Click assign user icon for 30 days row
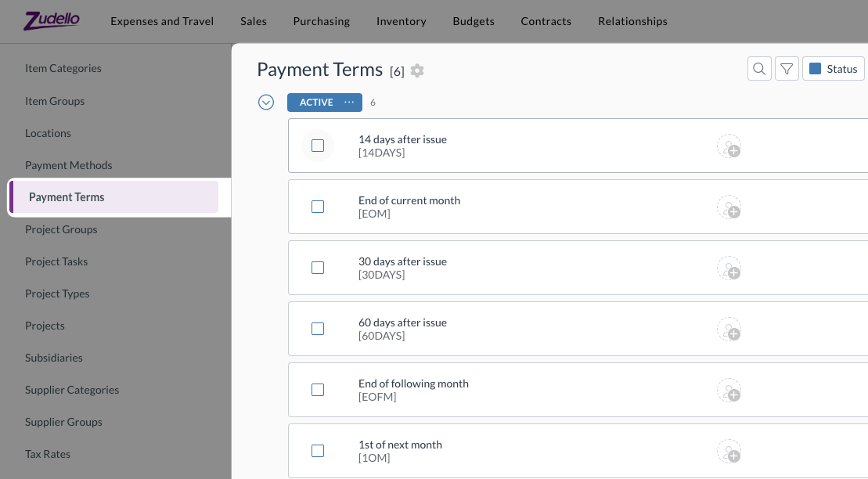Screen dimensions: 868x479 (729, 268)
